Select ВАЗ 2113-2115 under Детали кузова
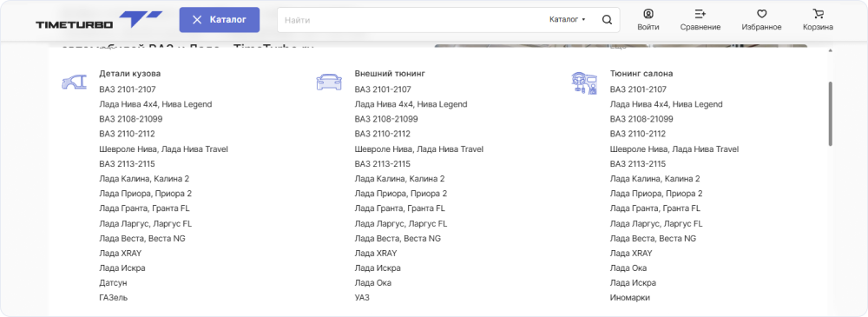 pyautogui.click(x=128, y=164)
